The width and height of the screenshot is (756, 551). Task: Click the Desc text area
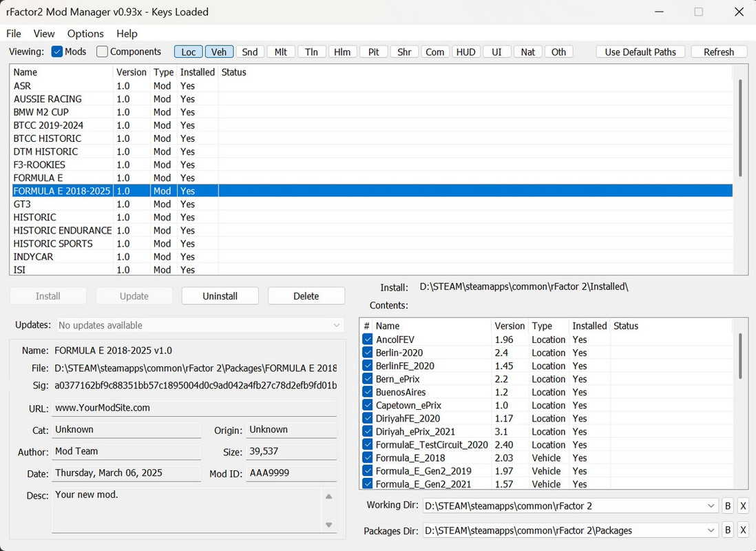click(187, 510)
